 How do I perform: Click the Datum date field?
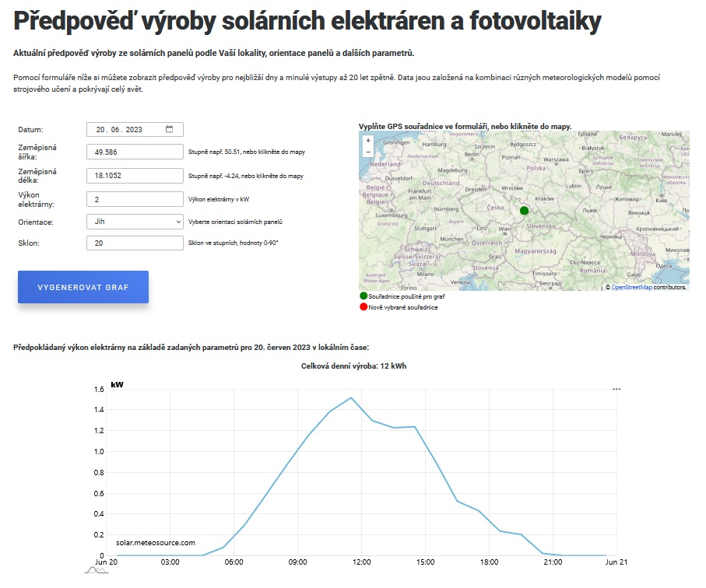pyautogui.click(x=135, y=130)
